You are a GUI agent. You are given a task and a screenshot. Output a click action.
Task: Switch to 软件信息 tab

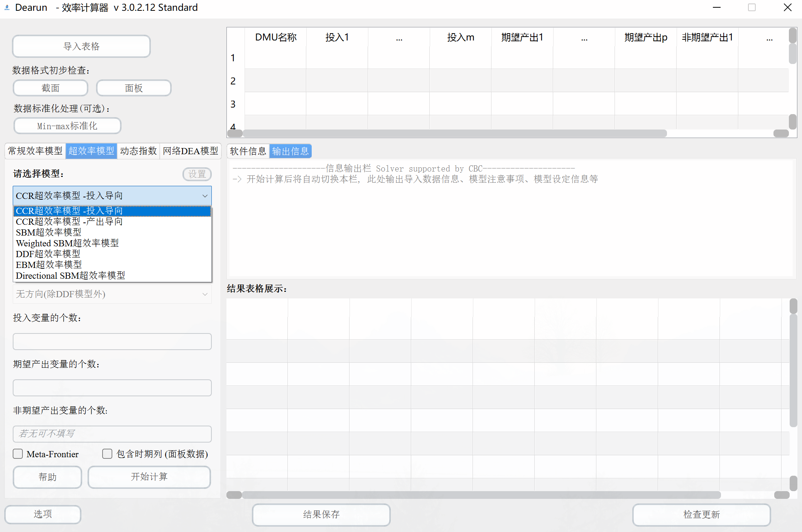coord(248,151)
